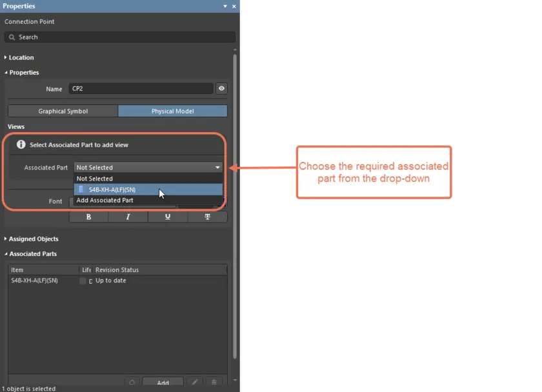Click the Search field

(x=120, y=37)
